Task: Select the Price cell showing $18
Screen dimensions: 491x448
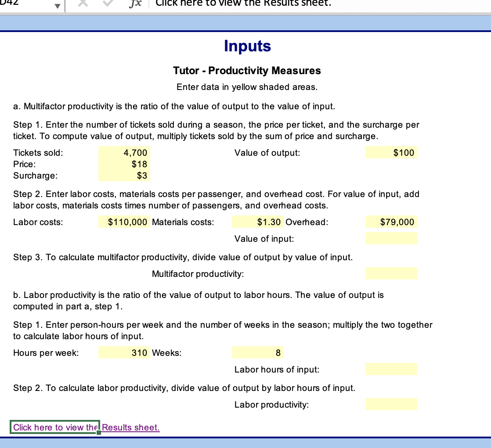Action: (124, 164)
